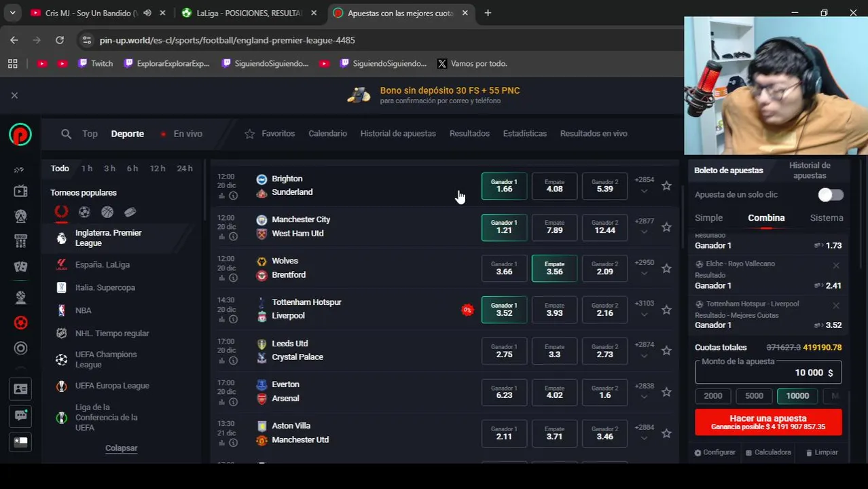868x489 pixels.
Task: Expand +2950 markets for Wolves match
Action: tap(644, 268)
